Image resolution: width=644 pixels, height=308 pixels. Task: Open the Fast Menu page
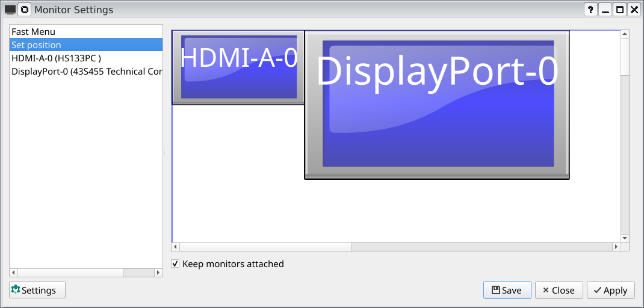point(86,32)
